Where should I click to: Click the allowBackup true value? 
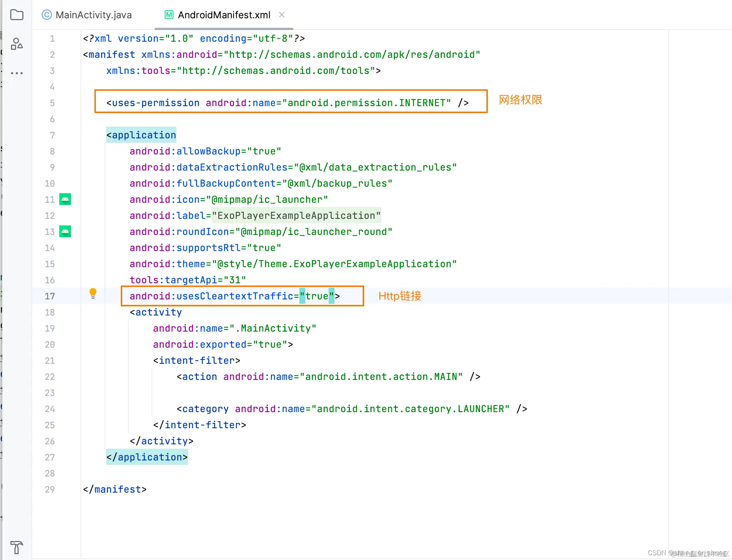click(x=264, y=151)
